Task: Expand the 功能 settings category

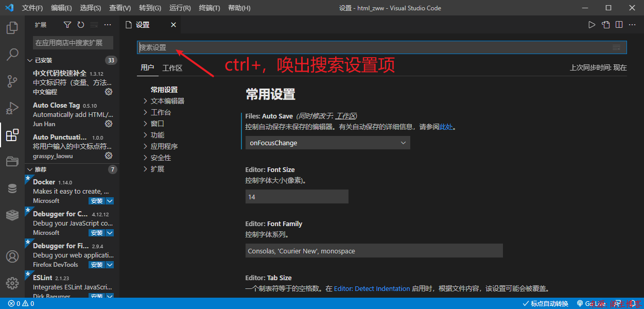Action: coord(145,135)
